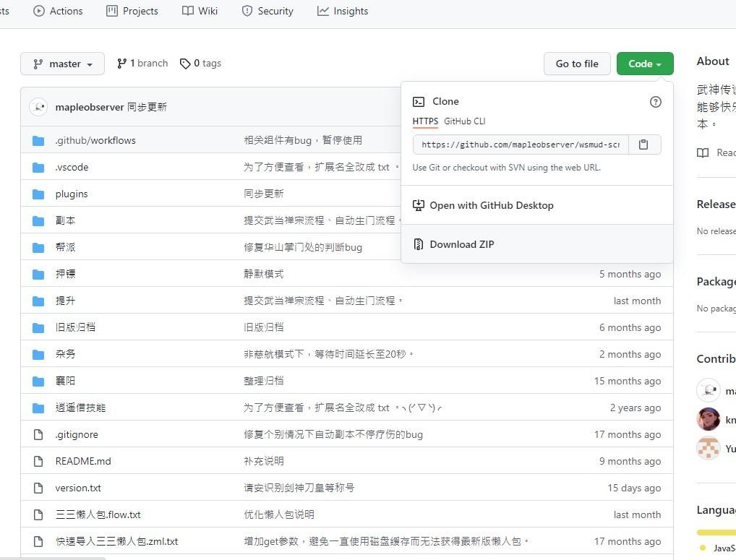Switch to the GitHub CLI clone tab
The image size is (736, 560).
[x=464, y=121]
